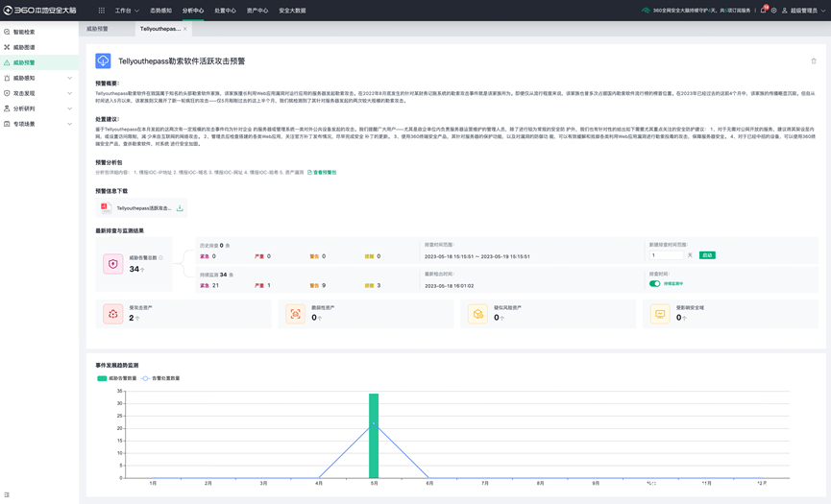Open the 超级管理员 account dropdown

808,10
